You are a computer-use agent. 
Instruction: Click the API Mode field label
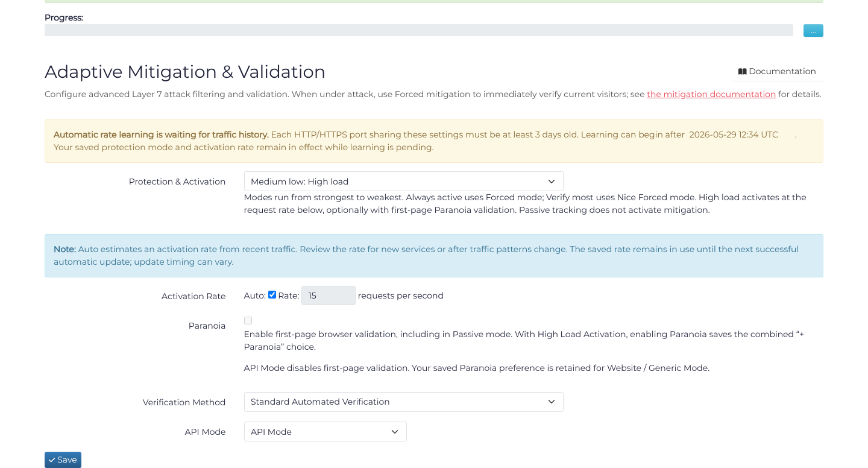(x=205, y=432)
